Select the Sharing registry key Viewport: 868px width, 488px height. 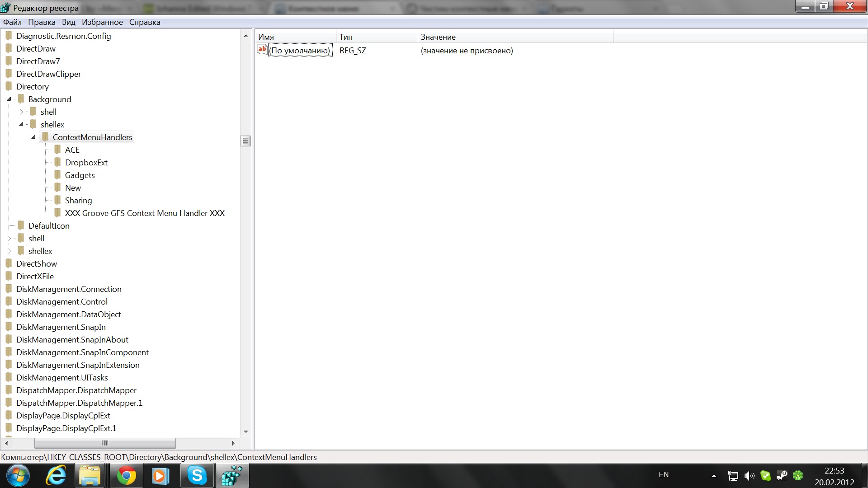point(78,200)
